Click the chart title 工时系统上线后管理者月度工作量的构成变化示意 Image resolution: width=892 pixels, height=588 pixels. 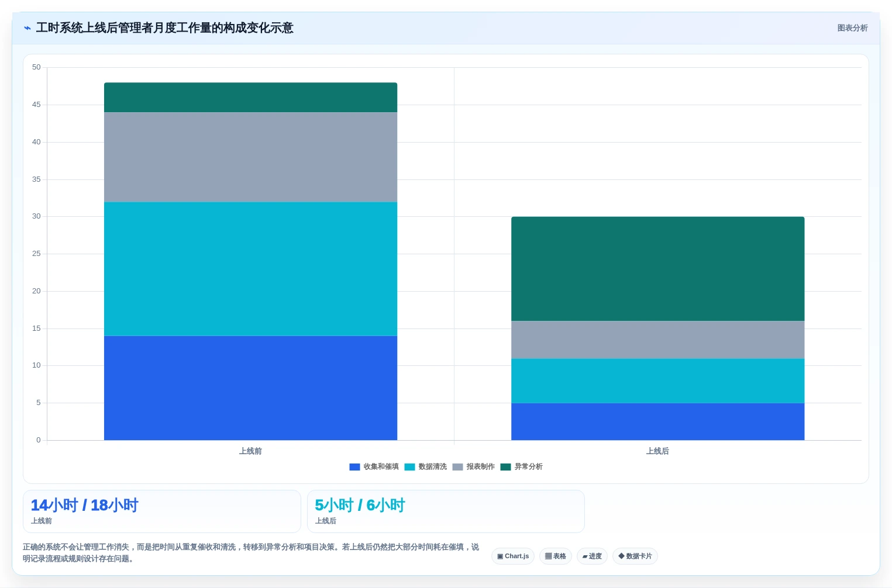[x=164, y=28]
